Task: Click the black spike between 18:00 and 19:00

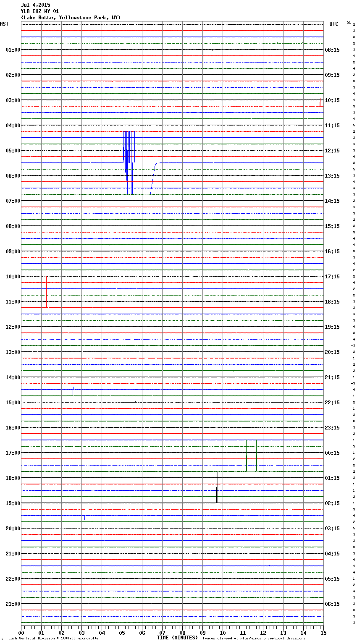Action: pyautogui.click(x=217, y=487)
